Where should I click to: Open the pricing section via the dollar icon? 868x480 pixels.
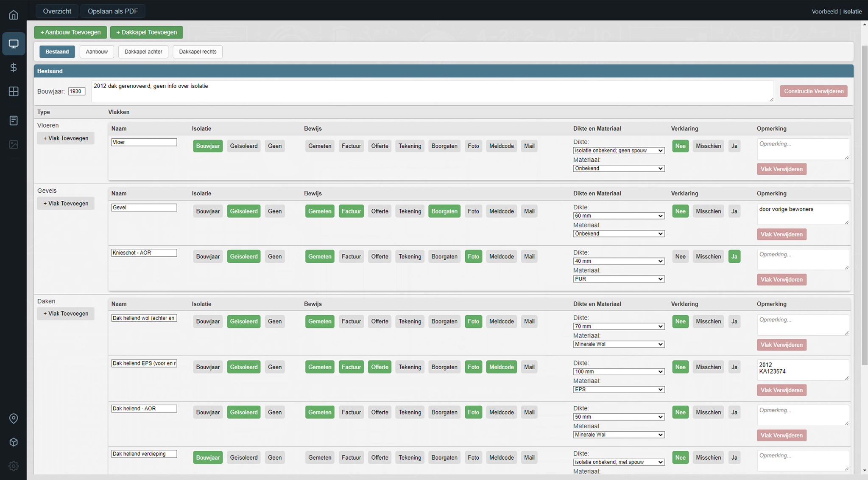click(14, 67)
